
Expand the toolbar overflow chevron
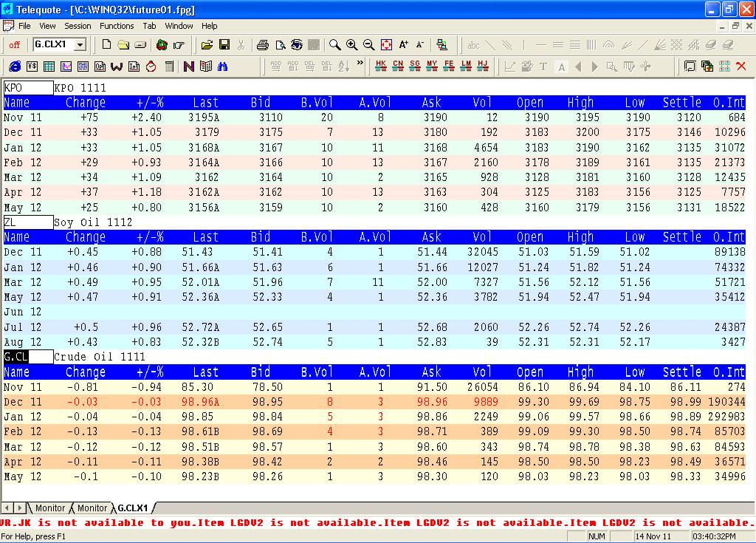pos(360,64)
